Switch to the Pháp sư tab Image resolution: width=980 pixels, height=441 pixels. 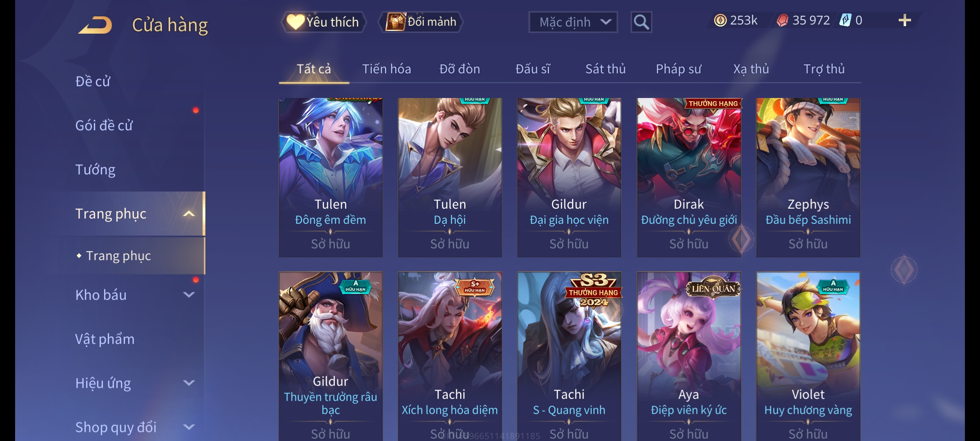678,69
